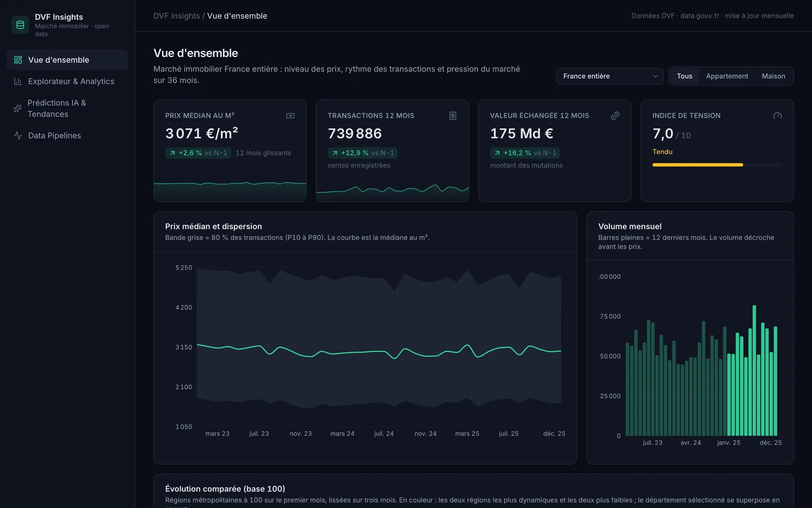Click the 12 mois glissants label

pos(263,153)
